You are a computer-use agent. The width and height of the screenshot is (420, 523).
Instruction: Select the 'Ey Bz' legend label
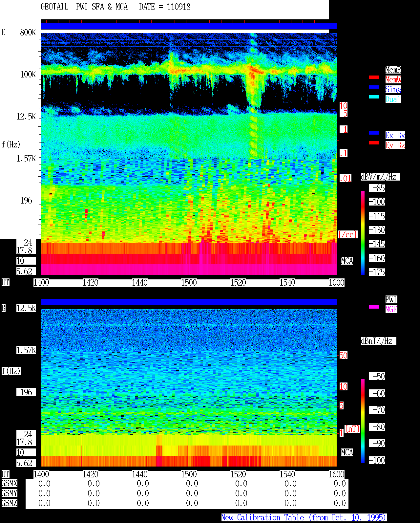[x=395, y=145]
